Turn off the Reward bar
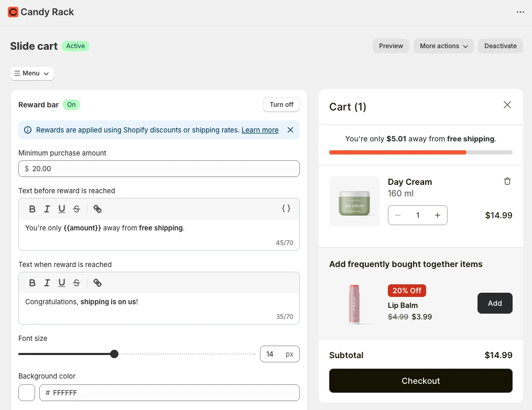The width and height of the screenshot is (532, 410). 281,105
